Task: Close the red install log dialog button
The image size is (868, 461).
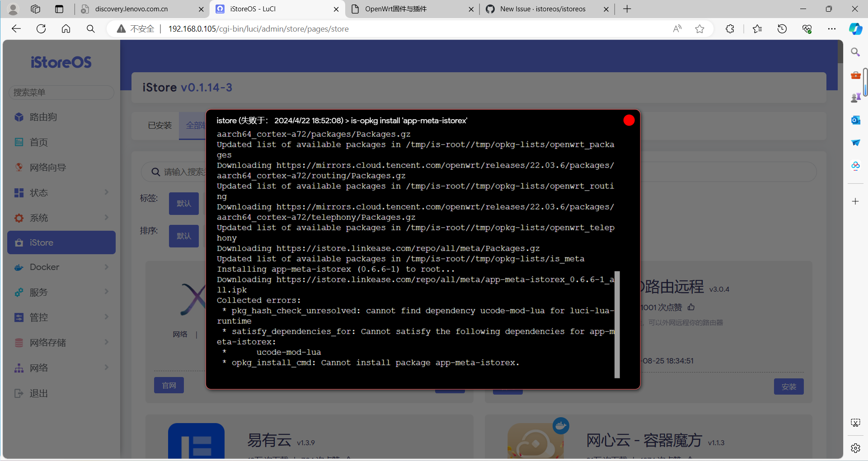Action: pyautogui.click(x=629, y=121)
